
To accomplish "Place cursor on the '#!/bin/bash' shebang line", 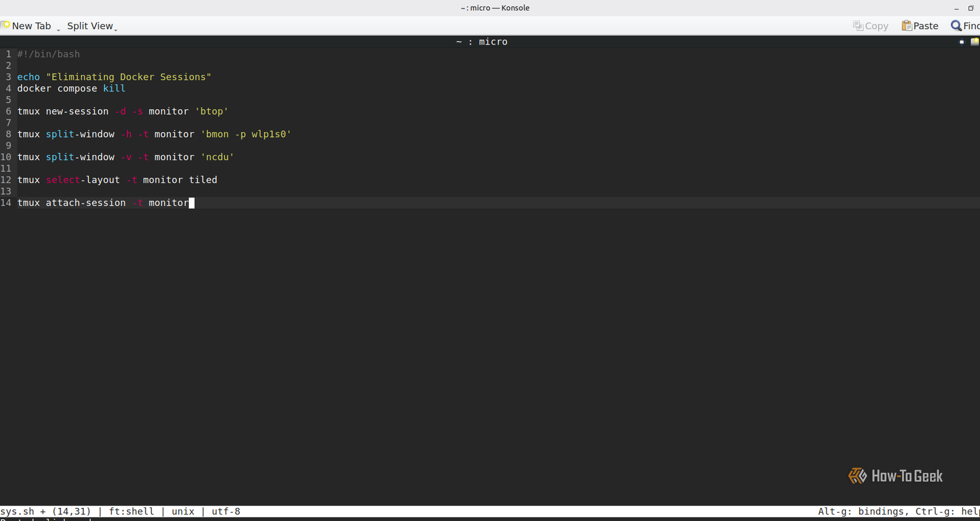I will coord(49,54).
